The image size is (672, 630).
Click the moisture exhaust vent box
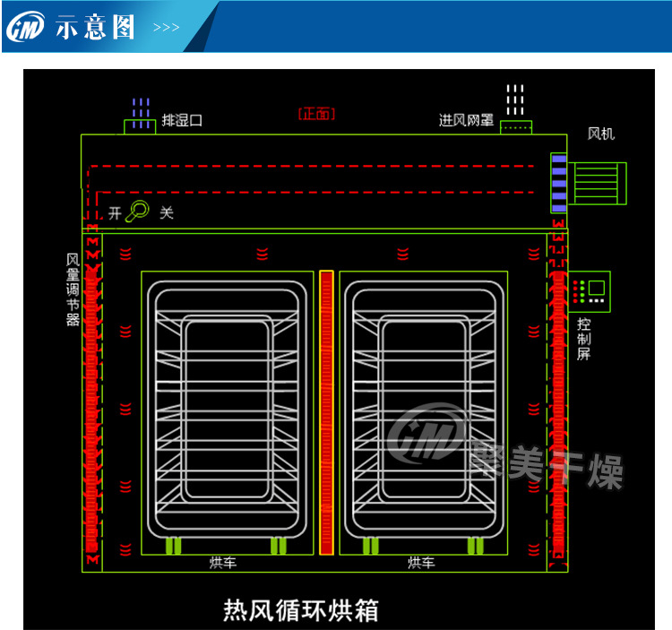[140, 127]
